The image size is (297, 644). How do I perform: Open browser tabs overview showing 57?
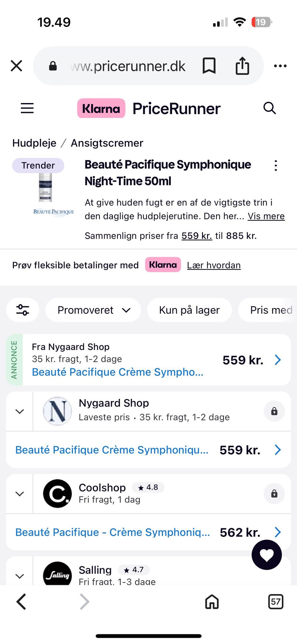(x=275, y=602)
